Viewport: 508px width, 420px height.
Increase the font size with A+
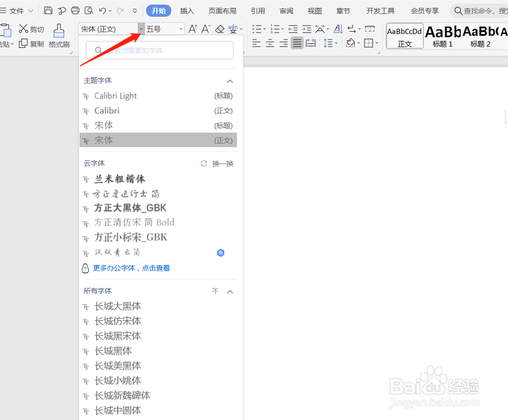[193, 28]
